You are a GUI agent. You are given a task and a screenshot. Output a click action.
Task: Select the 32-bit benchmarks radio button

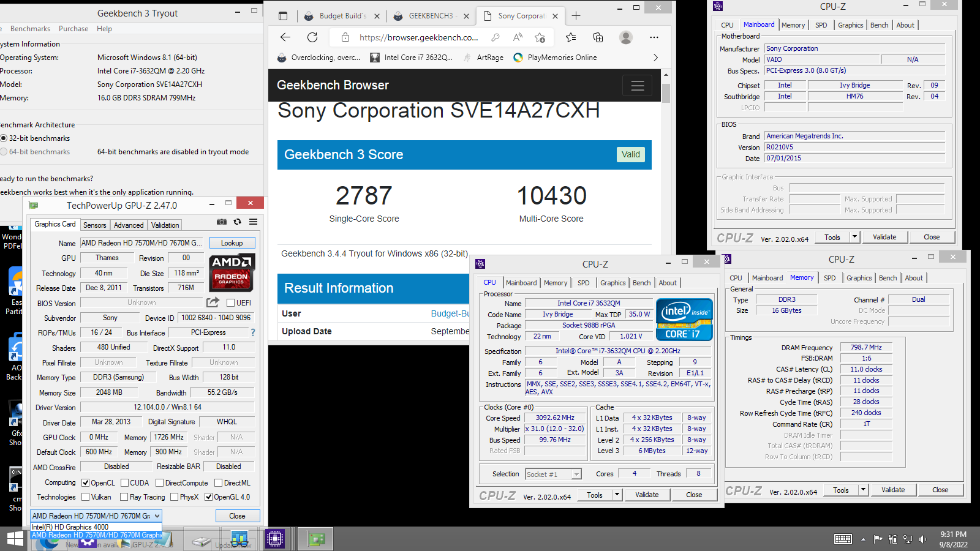4,138
